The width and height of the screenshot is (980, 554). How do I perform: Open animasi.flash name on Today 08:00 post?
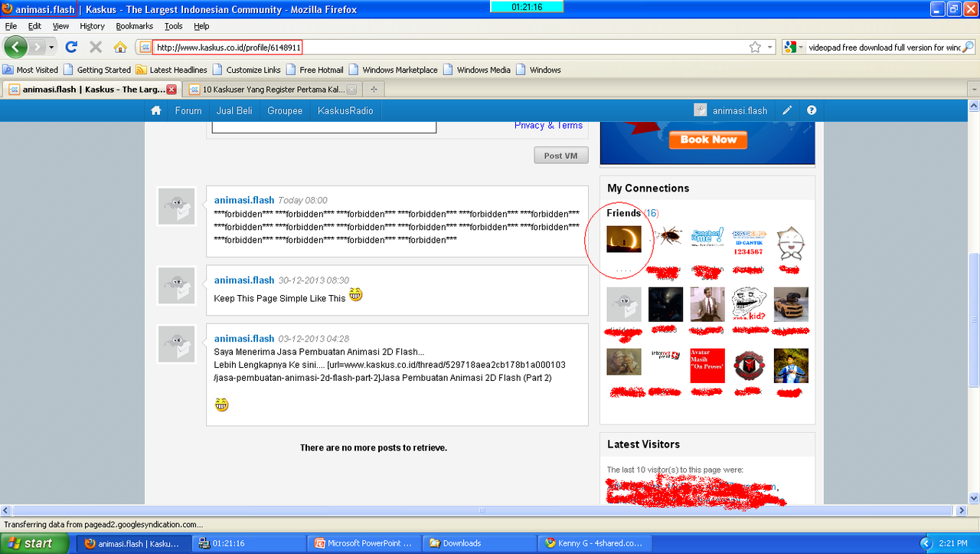244,200
